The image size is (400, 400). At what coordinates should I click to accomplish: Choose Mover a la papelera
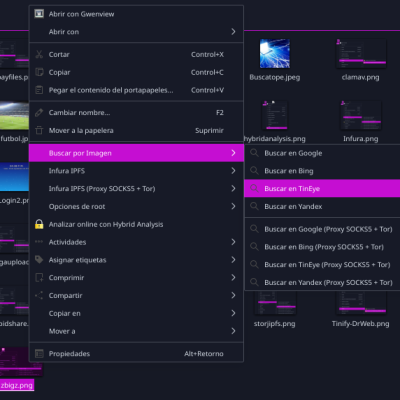pos(136,130)
